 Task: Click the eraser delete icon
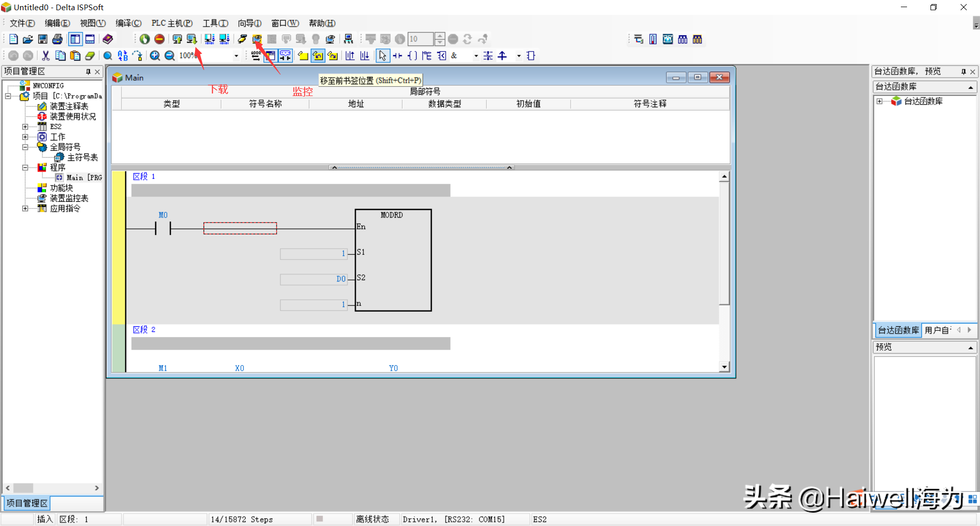pos(90,56)
